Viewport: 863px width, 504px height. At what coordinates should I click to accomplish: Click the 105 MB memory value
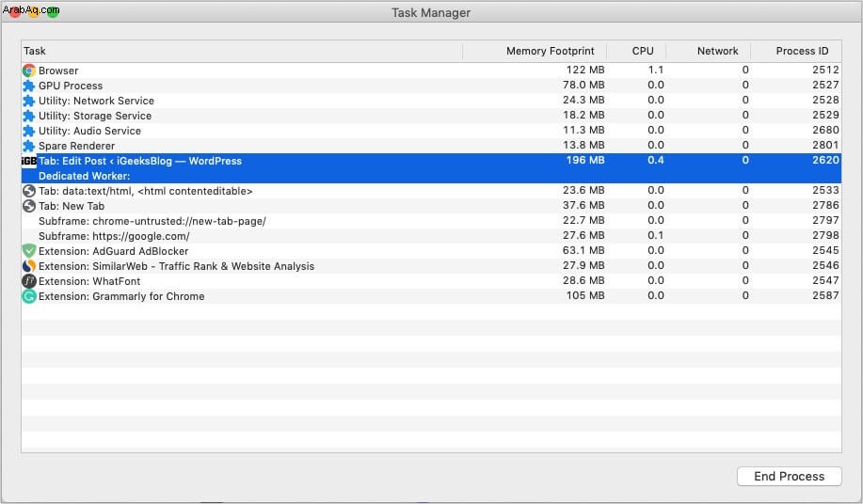pos(585,295)
